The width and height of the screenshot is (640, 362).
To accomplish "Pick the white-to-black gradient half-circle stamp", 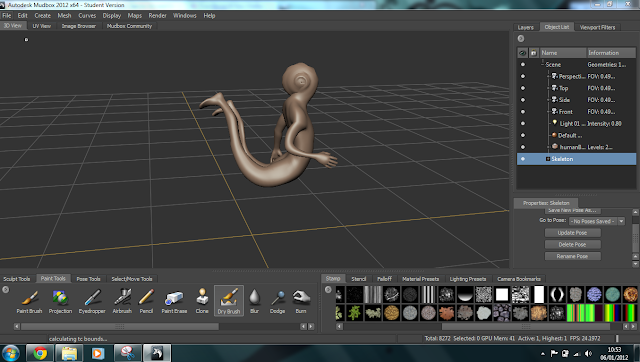I will point(465,294).
